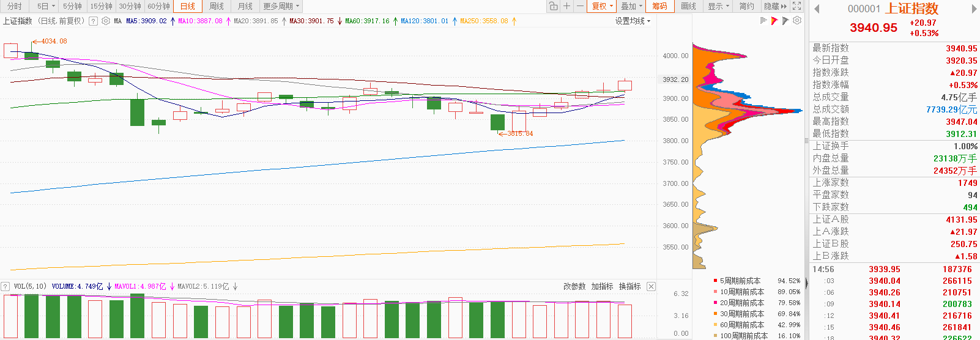This screenshot has height=340, width=980.
Task: Click the MA20:3891.85 value label
Action: point(256,21)
